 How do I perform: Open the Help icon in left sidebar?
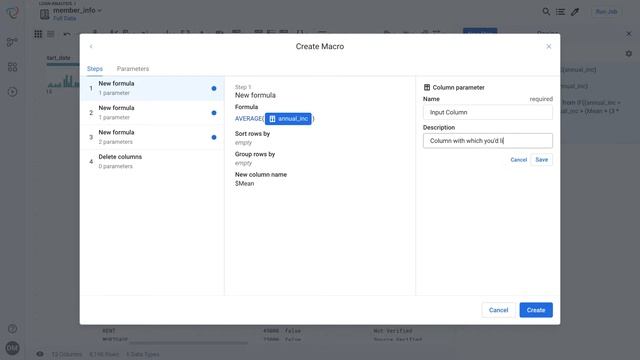(x=12, y=329)
